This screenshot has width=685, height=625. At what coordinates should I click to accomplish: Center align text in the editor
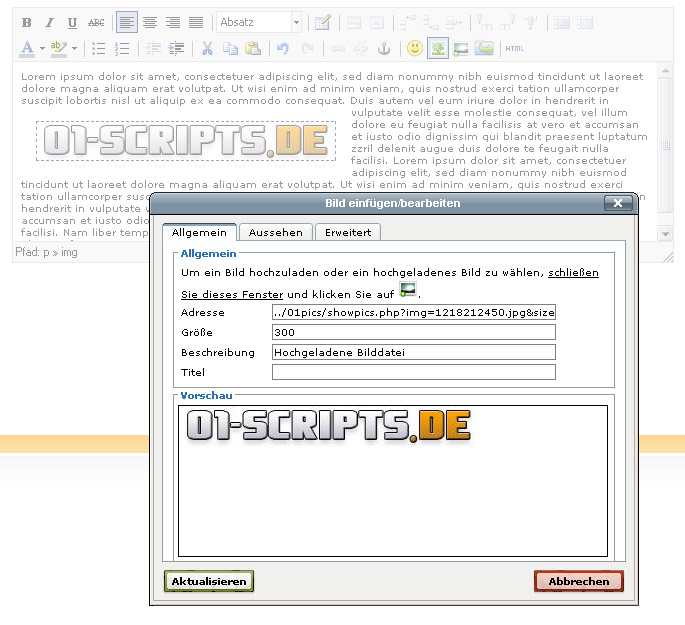point(150,23)
